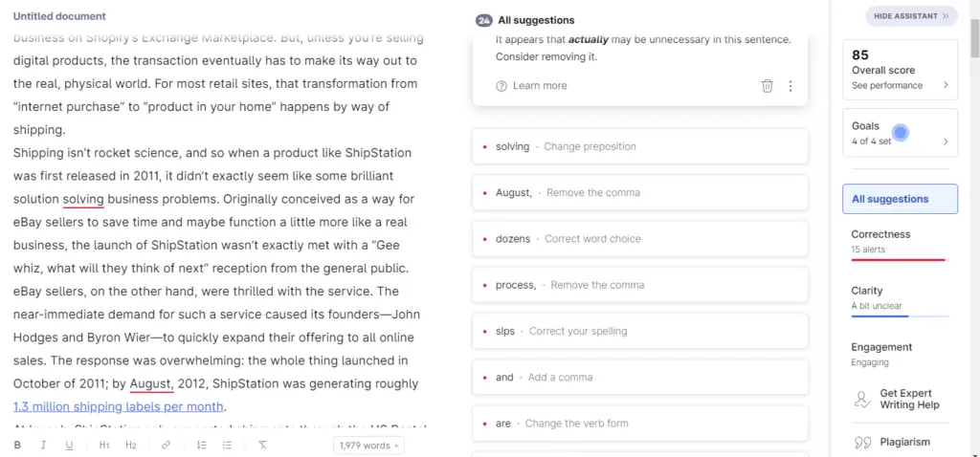Image resolution: width=980 pixels, height=457 pixels.
Task: Apply italic formatting
Action: (x=43, y=446)
